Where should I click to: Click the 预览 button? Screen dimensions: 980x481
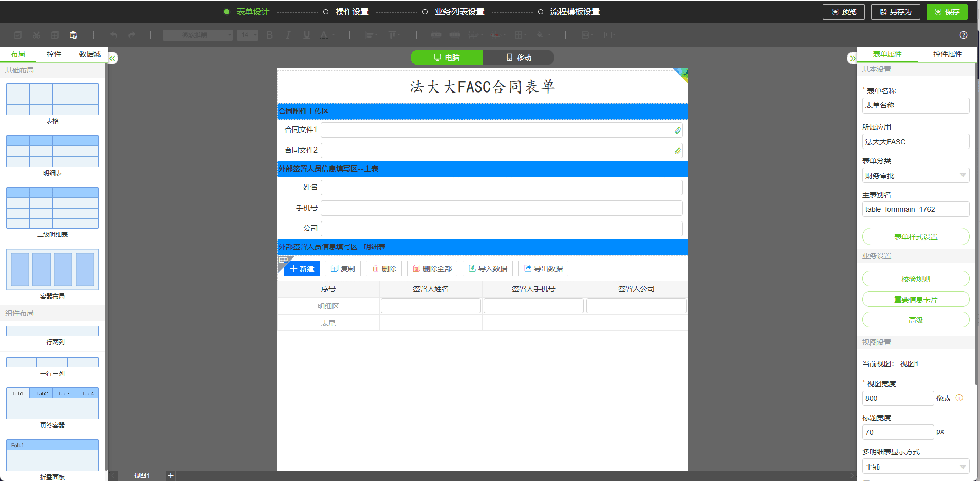(844, 12)
